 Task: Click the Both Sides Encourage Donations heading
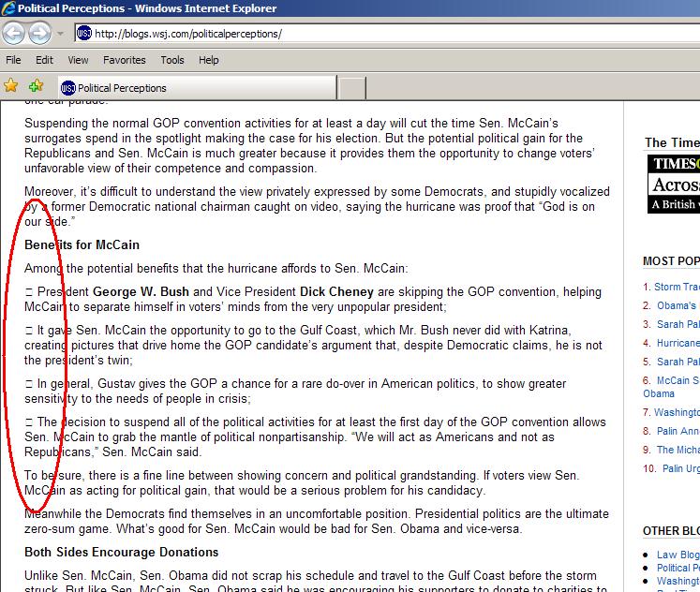122,553
